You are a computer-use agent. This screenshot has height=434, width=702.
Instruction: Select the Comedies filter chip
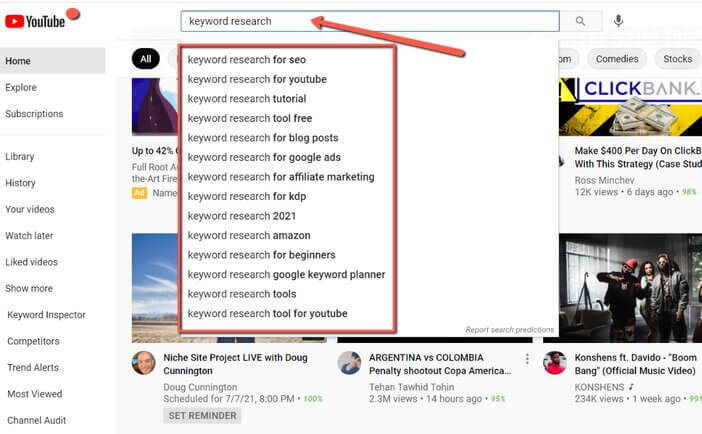coord(617,59)
